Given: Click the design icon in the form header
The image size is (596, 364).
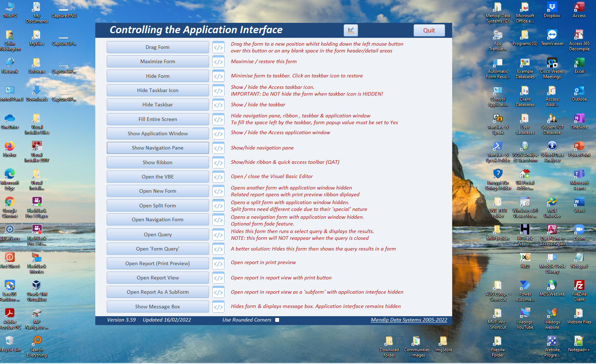Looking at the screenshot, I should (x=350, y=30).
